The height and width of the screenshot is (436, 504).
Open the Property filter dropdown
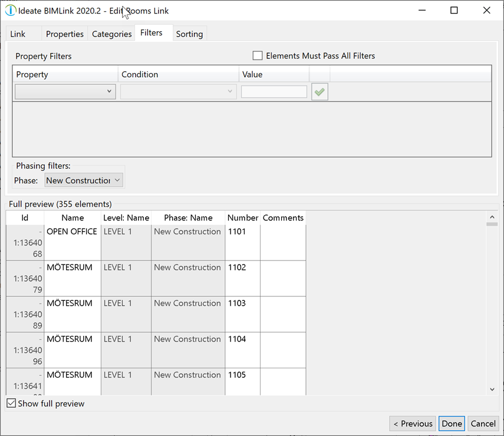[65, 91]
